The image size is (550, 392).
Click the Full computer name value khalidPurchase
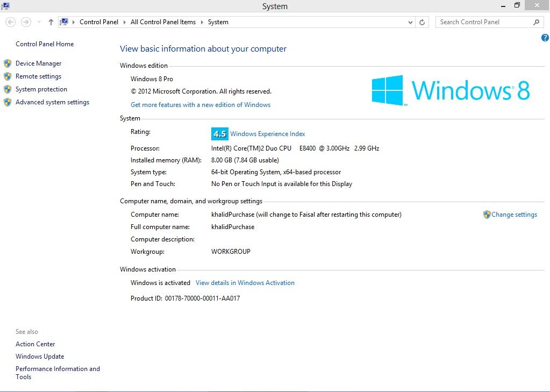pos(233,227)
